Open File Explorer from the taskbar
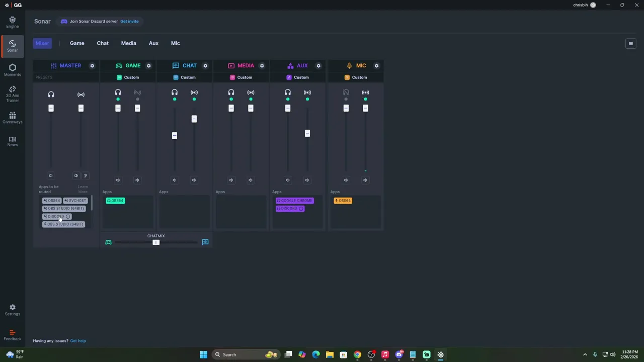Image resolution: width=644 pixels, height=362 pixels. pos(330,354)
